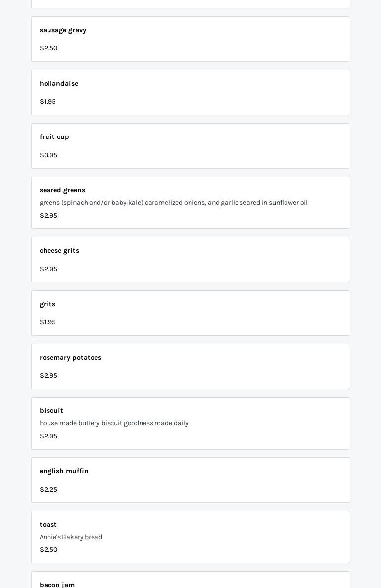
Task: Open the biscuit menu item
Action: click(x=51, y=411)
